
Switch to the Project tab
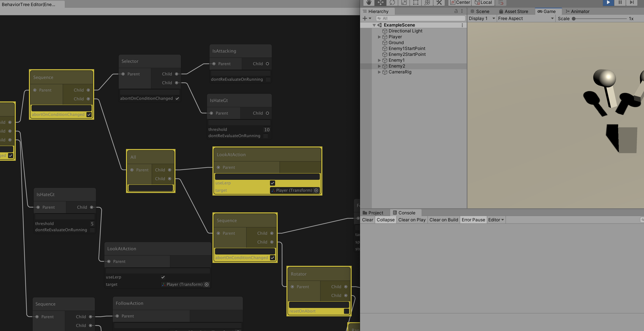tap(375, 213)
